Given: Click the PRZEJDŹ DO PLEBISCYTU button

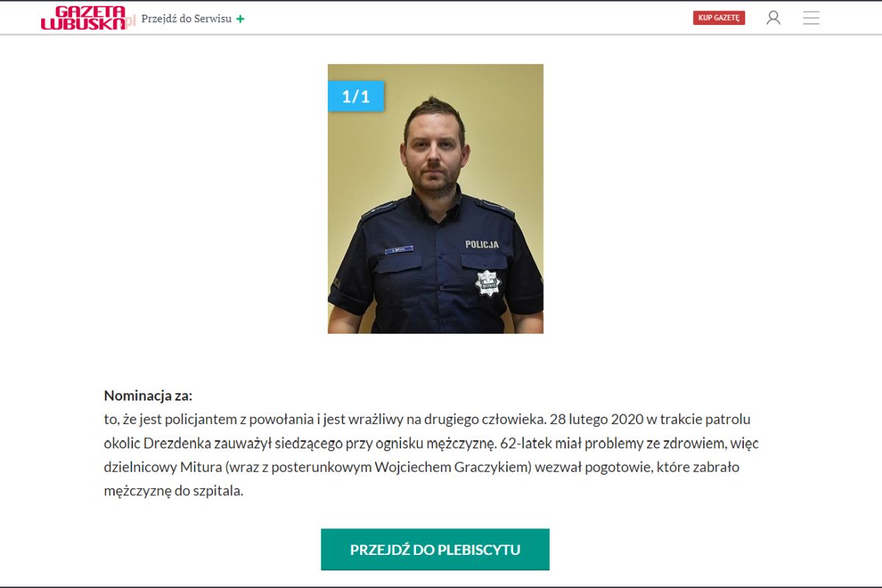Looking at the screenshot, I should (x=435, y=549).
